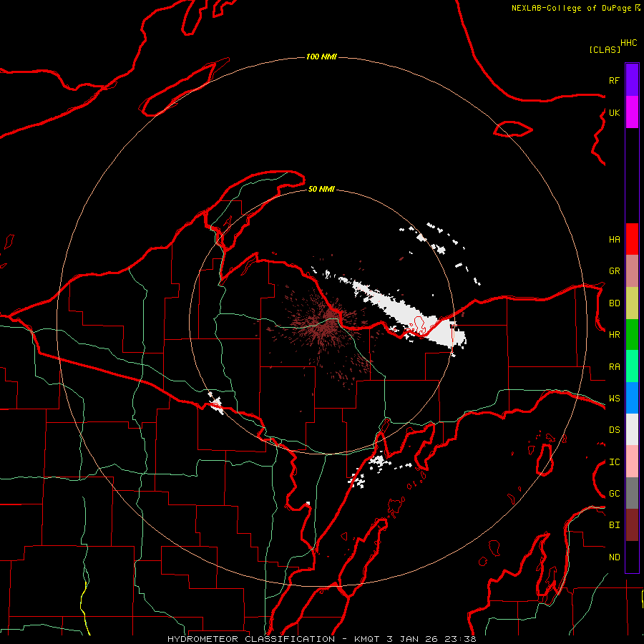Click the WS legend label
Image resolution: width=644 pixels, height=644 pixels.
[x=614, y=398]
